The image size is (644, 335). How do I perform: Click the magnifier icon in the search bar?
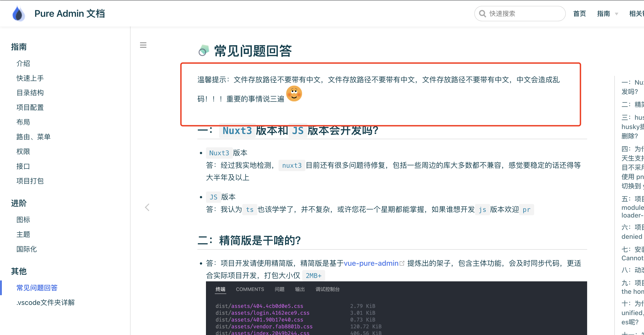[x=482, y=14]
